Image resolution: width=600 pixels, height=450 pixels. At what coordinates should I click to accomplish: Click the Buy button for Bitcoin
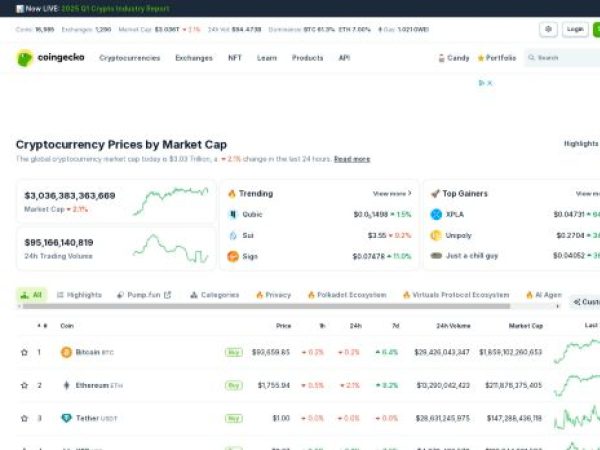tap(233, 352)
